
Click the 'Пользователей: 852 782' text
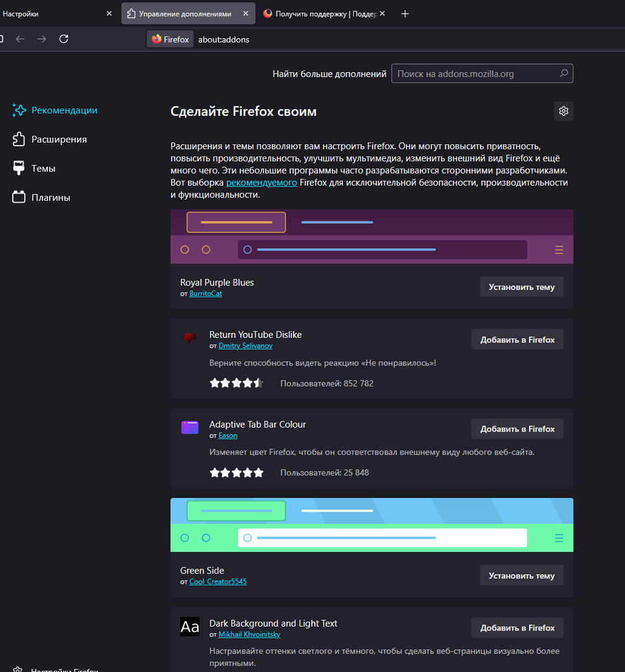tap(326, 383)
